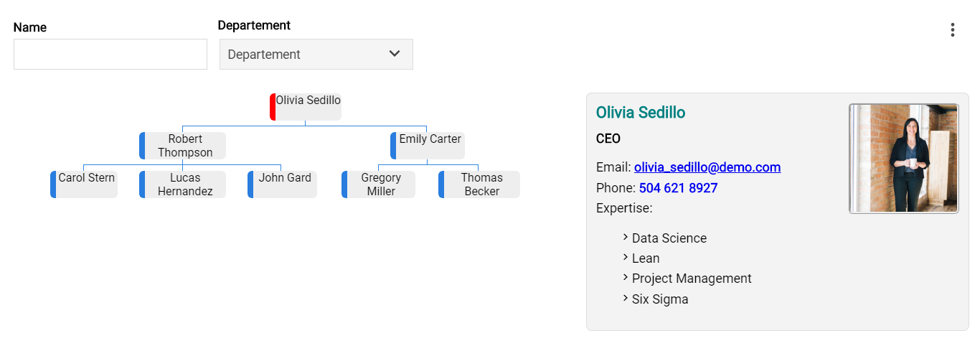Open the olivia_sedillo@demo.com email link
The width and height of the screenshot is (980, 346).
pos(707,167)
